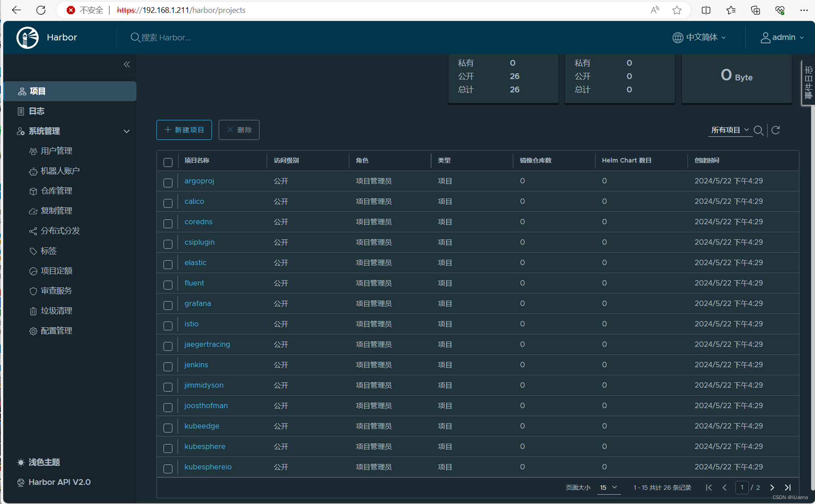Click the 新建项目 button
This screenshot has width=815, height=504.
[x=184, y=130]
